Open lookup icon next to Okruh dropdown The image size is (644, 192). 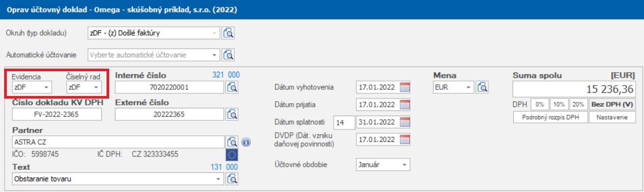click(x=229, y=33)
